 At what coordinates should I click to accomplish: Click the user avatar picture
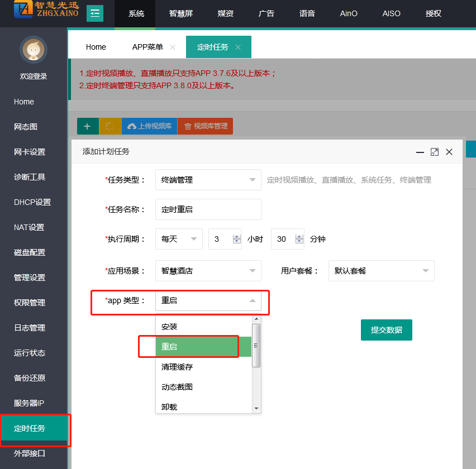click(x=33, y=50)
